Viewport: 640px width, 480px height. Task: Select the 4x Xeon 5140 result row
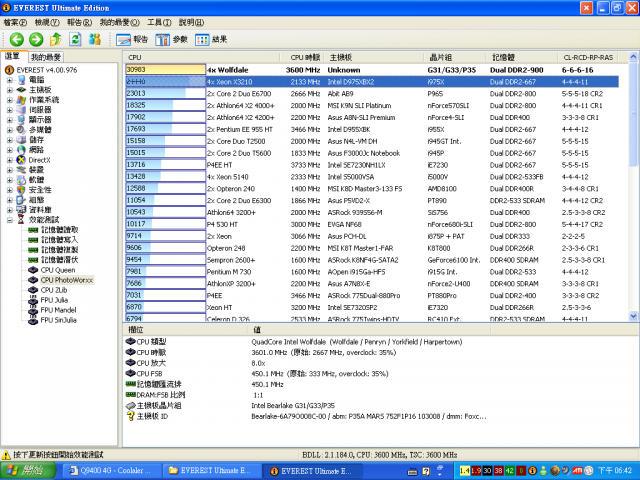point(371,177)
